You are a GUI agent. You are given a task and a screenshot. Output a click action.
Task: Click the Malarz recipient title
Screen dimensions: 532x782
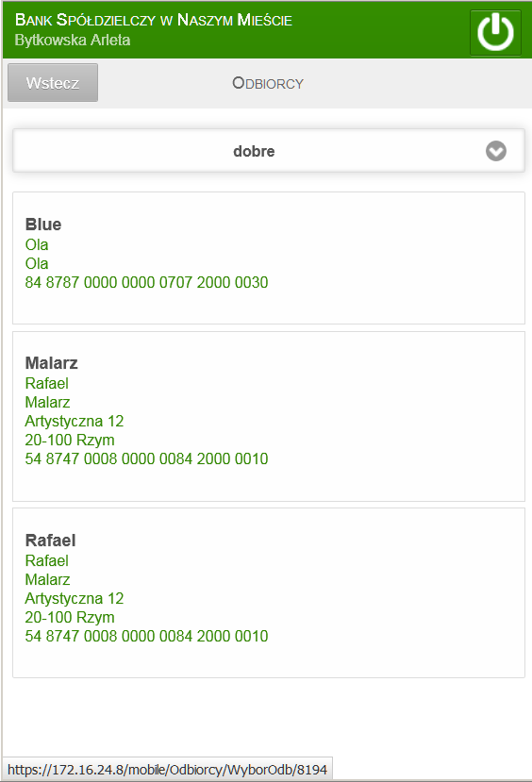tap(51, 363)
